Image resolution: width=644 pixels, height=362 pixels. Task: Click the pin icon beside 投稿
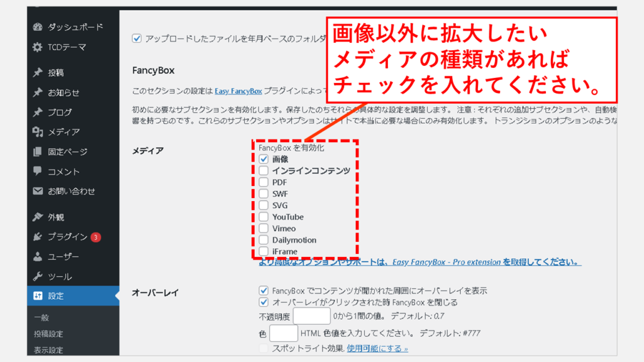(x=38, y=73)
